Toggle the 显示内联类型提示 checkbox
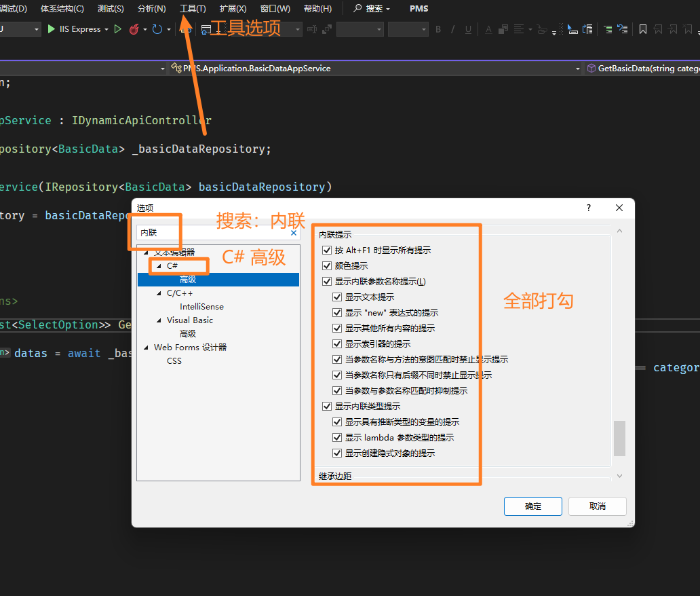The image size is (700, 596). (327, 407)
